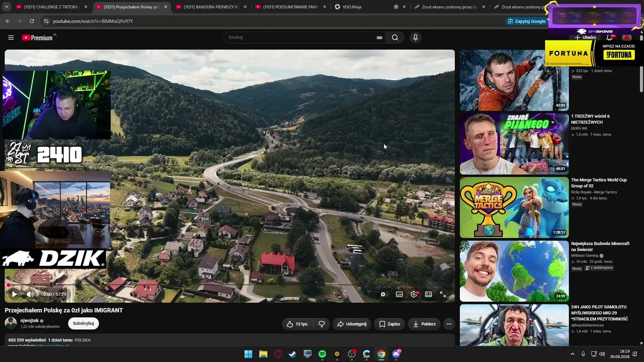
Task: Click the video progress bar
Action: 229,286
